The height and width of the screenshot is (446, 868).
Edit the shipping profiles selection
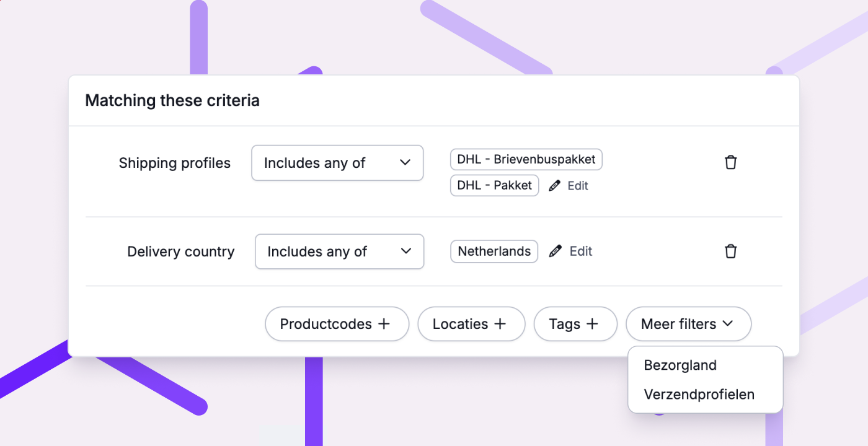[569, 185]
